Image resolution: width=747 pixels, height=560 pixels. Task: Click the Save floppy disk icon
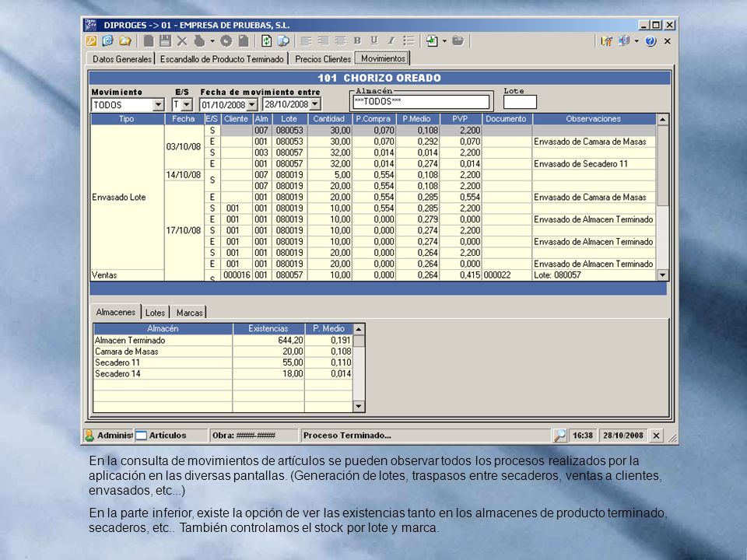coord(165,41)
